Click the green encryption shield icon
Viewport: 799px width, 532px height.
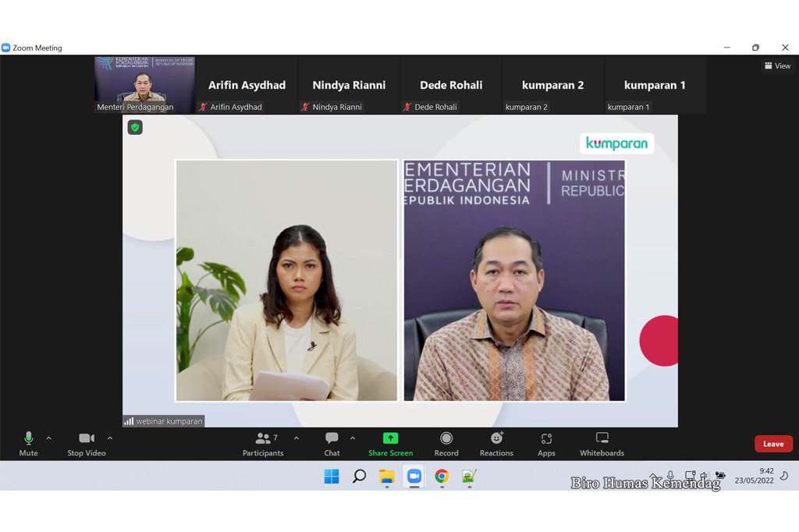click(135, 127)
